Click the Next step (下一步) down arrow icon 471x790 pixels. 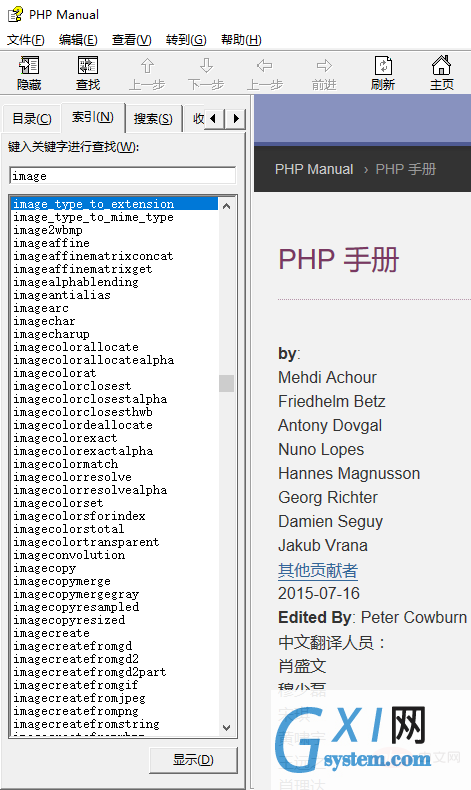206,65
